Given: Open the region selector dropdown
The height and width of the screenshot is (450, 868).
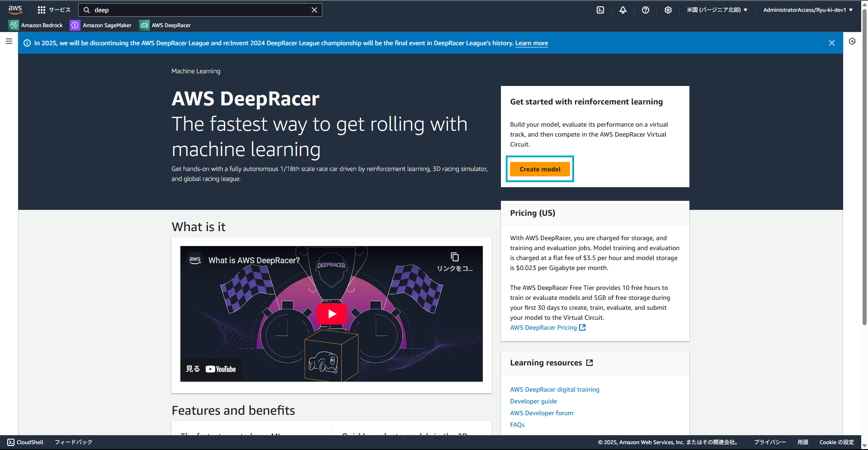Looking at the screenshot, I should tap(717, 10).
